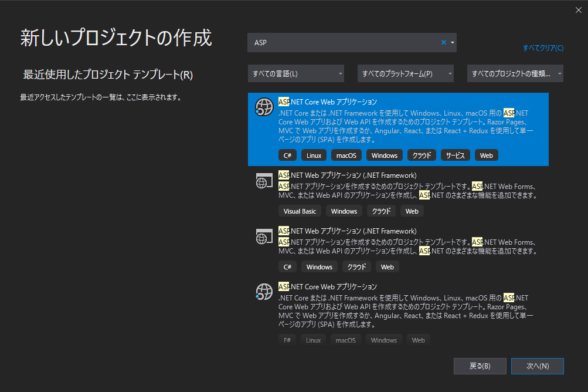This screenshot has width=588, height=392.
Task: Click the window-globe icon of the Visual Basic ASP.NET Web application template
Action: point(264,181)
